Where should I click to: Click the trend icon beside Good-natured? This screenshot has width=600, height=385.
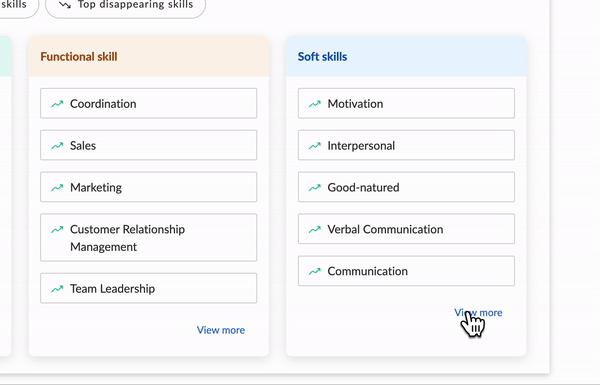click(315, 188)
